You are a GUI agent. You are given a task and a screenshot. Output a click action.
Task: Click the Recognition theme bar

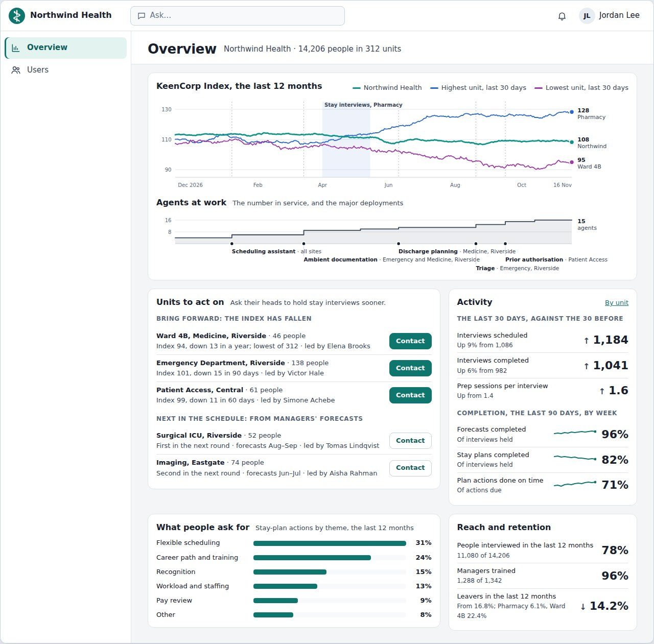[290, 572]
